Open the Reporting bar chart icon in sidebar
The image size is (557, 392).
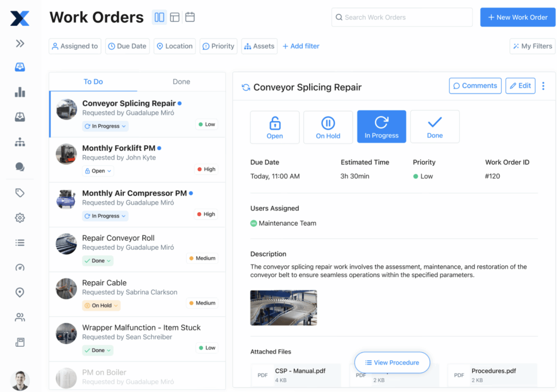(x=20, y=92)
